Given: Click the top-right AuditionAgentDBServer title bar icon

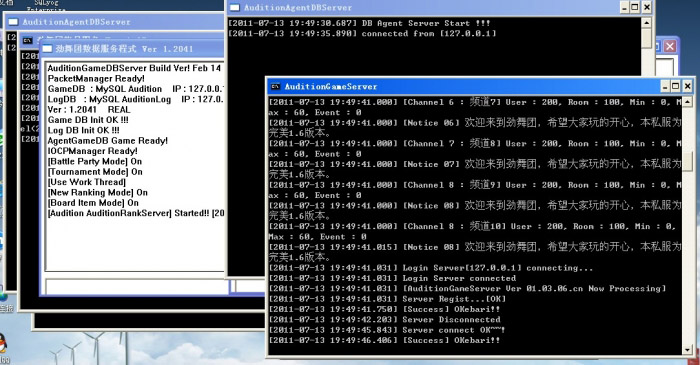Looking at the screenshot, I should [235, 8].
